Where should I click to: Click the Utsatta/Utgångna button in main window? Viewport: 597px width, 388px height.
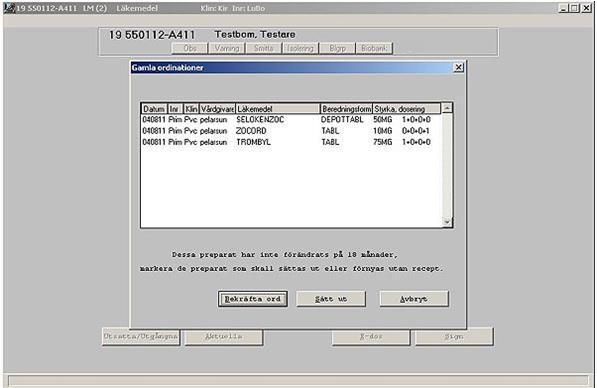(141, 337)
